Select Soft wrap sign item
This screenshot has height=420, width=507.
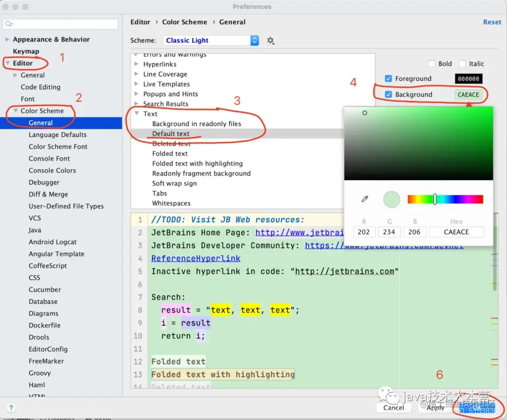(x=174, y=184)
